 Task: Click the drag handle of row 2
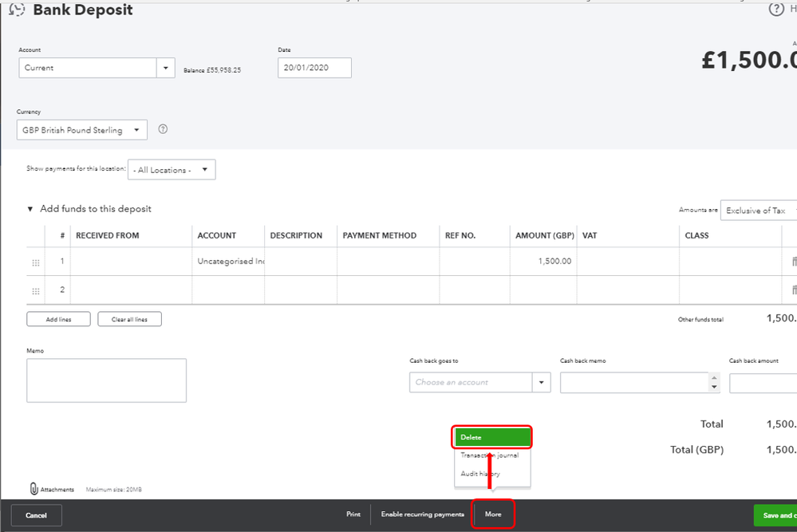(36, 290)
